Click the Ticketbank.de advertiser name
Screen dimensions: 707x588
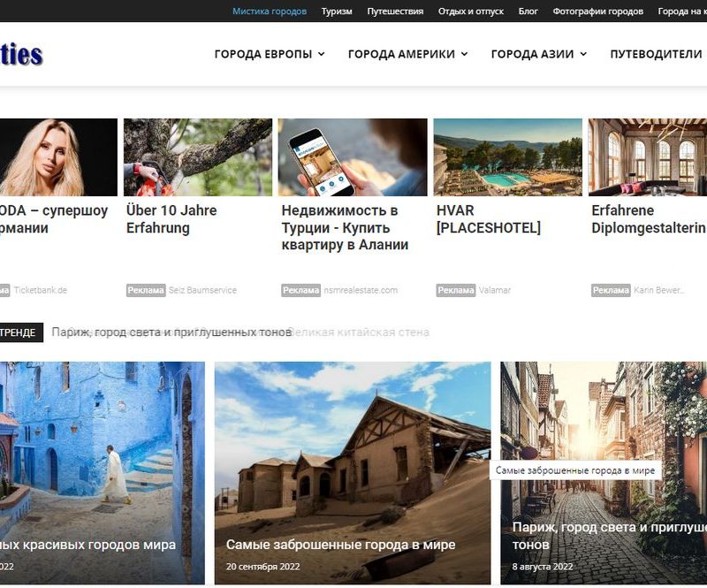[40, 290]
